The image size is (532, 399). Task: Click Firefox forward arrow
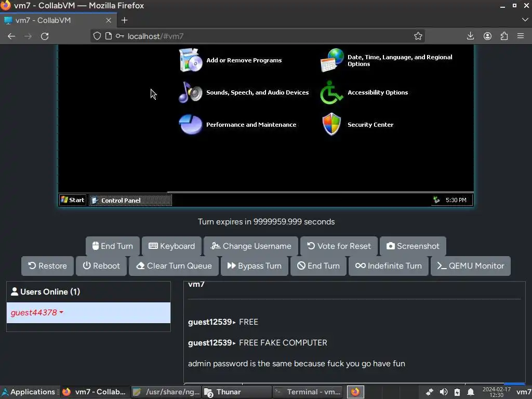28,36
